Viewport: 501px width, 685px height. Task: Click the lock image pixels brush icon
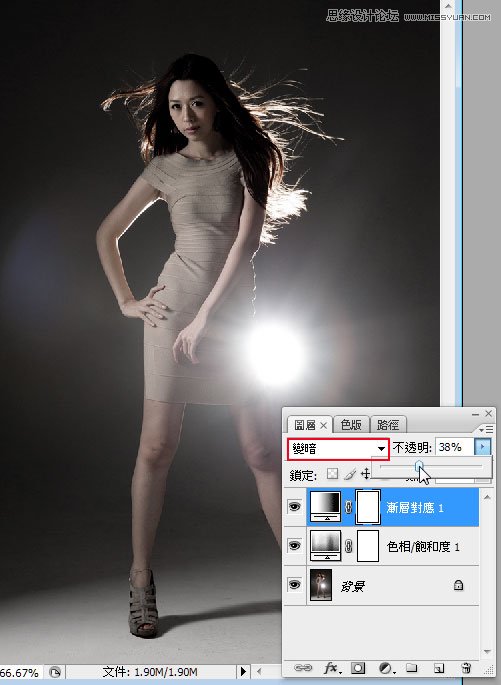[x=350, y=474]
